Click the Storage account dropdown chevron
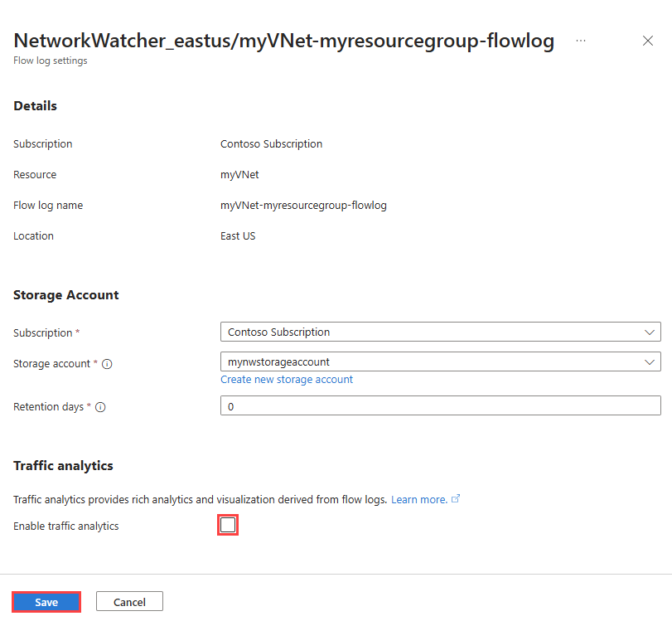The height and width of the screenshot is (621, 672). click(x=650, y=362)
